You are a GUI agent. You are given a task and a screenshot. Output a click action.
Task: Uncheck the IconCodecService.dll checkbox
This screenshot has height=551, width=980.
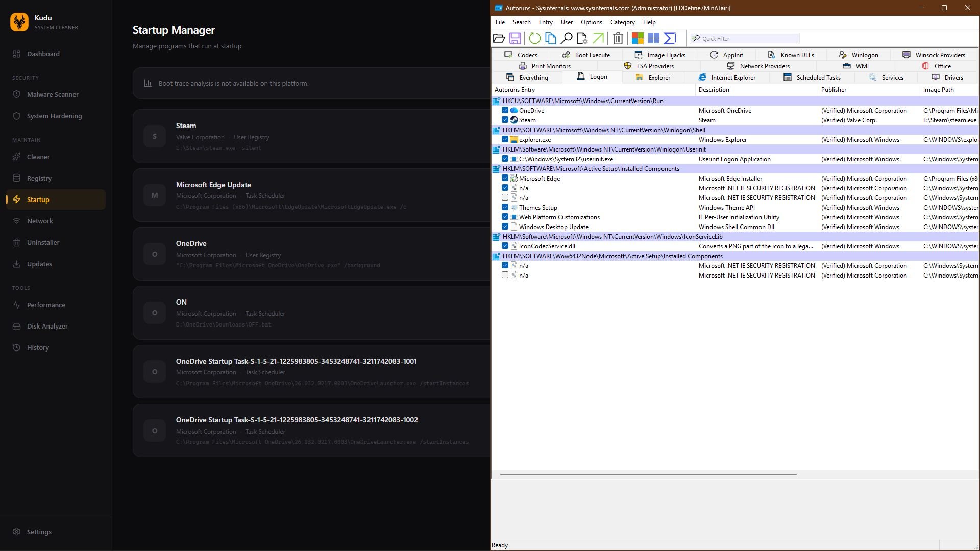coord(505,246)
